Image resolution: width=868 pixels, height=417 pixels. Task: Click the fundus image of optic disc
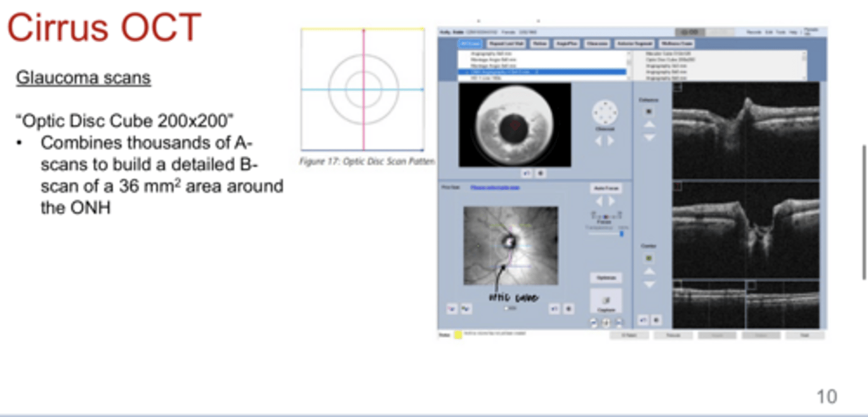511,246
